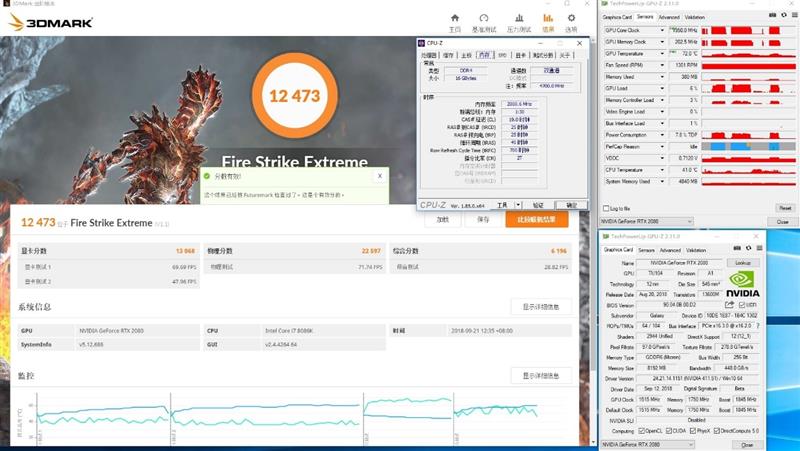Open the Memory Used sensor dropdown arrow

[x=662, y=77]
